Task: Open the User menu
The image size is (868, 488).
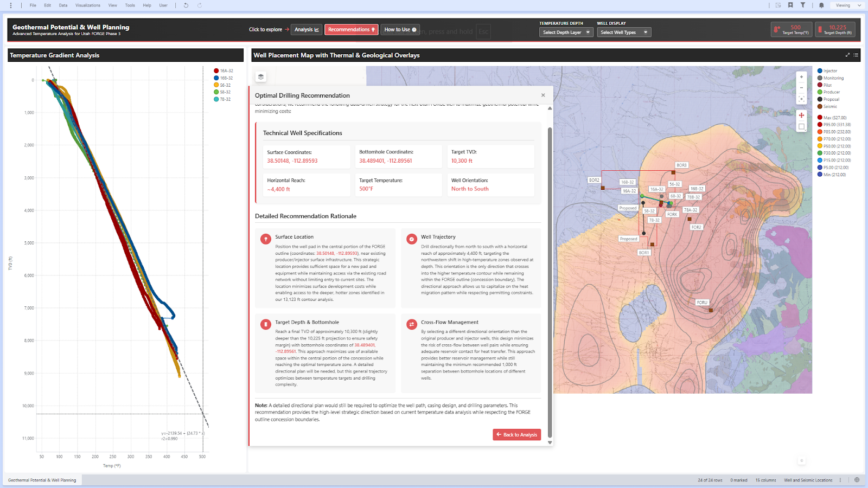Action: [x=163, y=5]
